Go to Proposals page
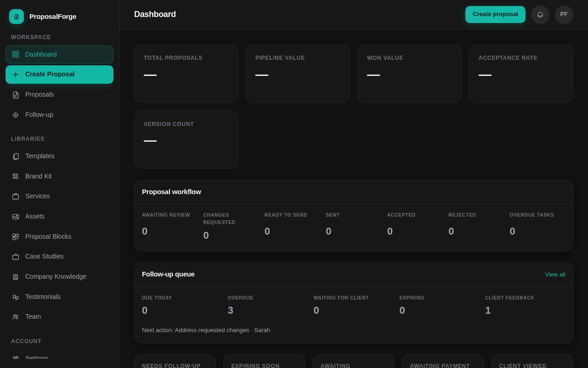The image size is (588, 368). [59, 94]
